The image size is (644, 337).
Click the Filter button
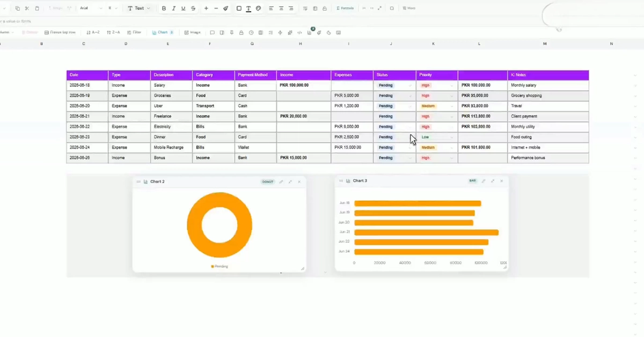click(134, 33)
